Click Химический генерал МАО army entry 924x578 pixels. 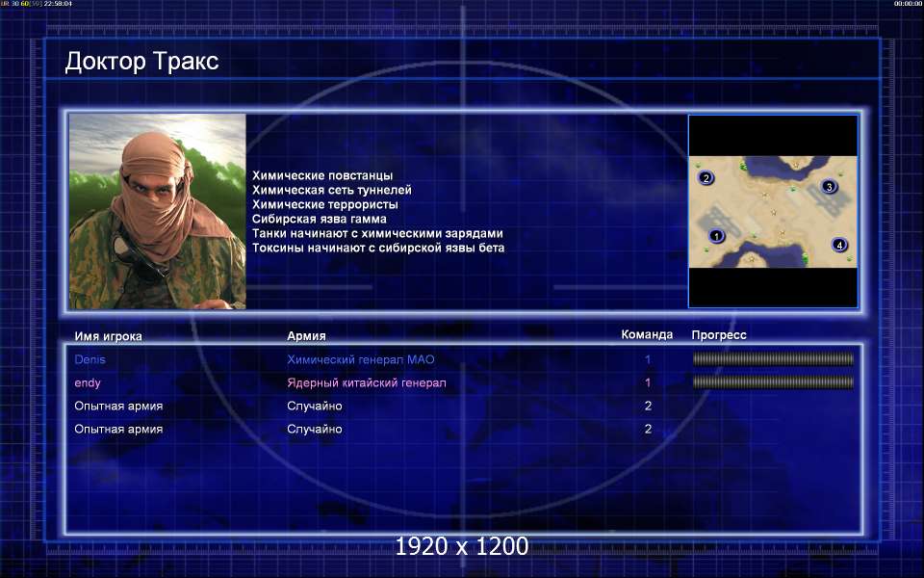[x=360, y=359]
